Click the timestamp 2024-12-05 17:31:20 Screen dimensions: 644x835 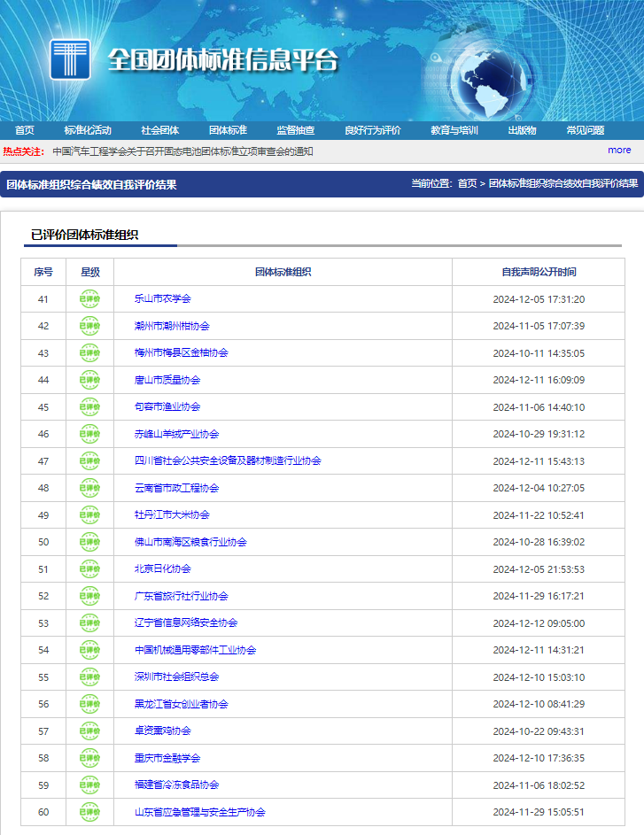click(x=539, y=299)
